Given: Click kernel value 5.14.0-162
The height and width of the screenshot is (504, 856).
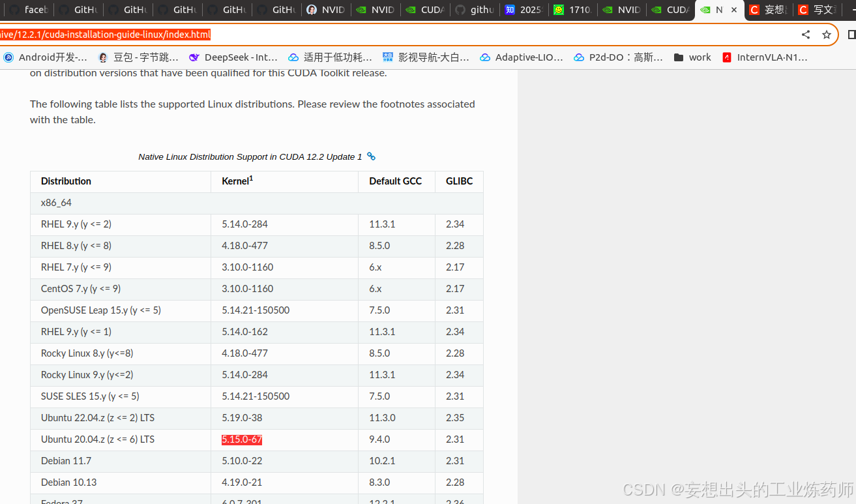Looking at the screenshot, I should coord(244,332).
